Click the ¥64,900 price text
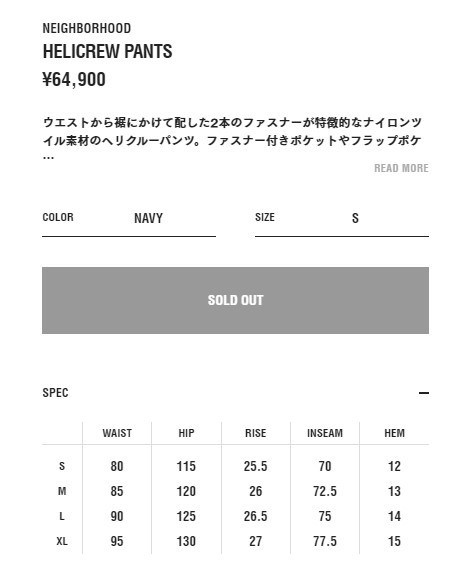449x585 pixels. tap(74, 79)
